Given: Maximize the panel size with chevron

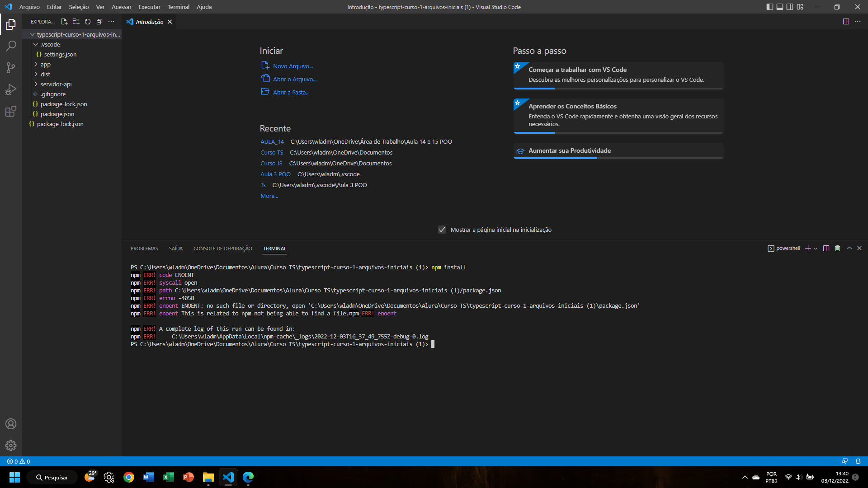Looking at the screenshot, I should tap(849, 248).
